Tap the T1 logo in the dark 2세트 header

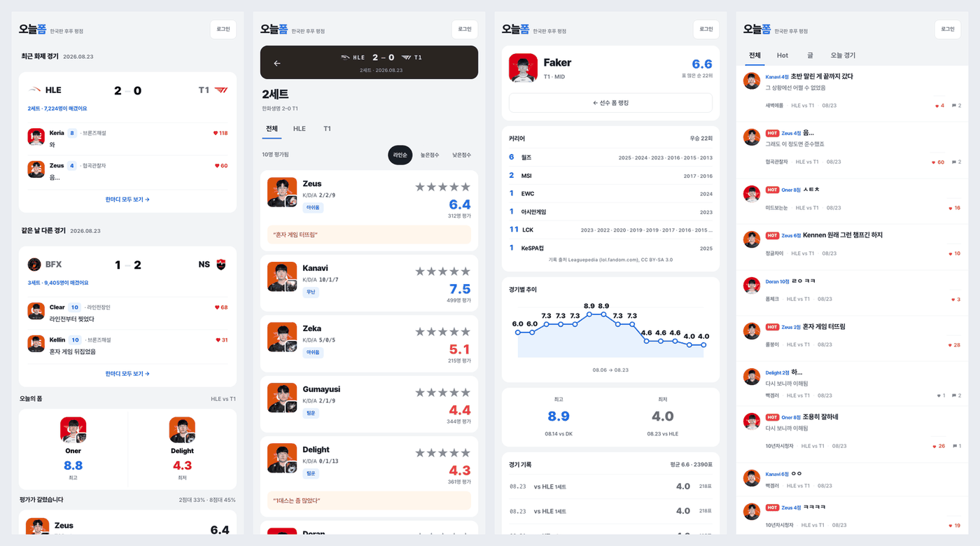[x=407, y=57]
